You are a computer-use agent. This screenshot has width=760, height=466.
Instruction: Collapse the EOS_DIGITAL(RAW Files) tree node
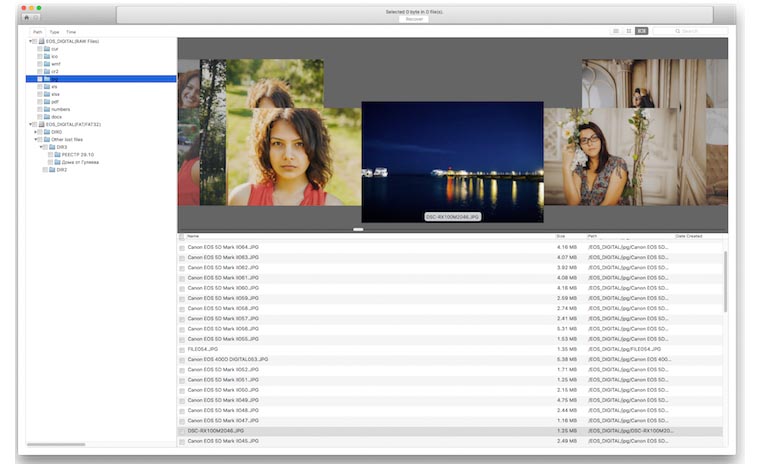tap(30, 42)
